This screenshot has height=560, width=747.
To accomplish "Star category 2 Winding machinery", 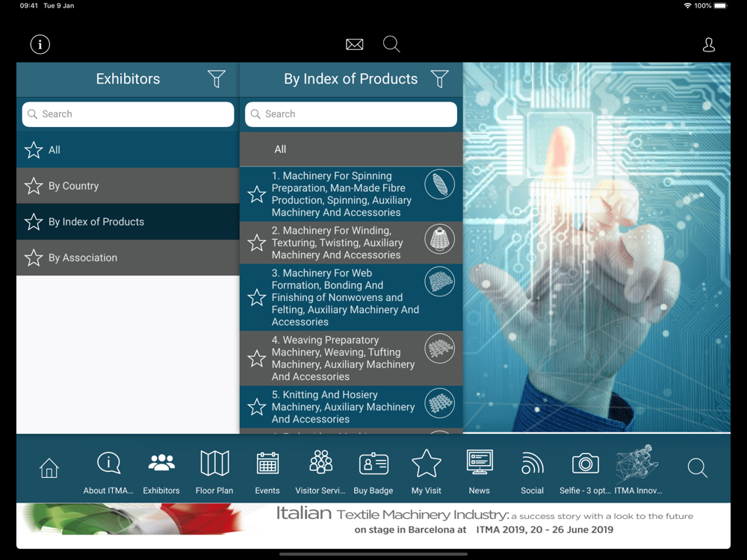I will pos(257,243).
